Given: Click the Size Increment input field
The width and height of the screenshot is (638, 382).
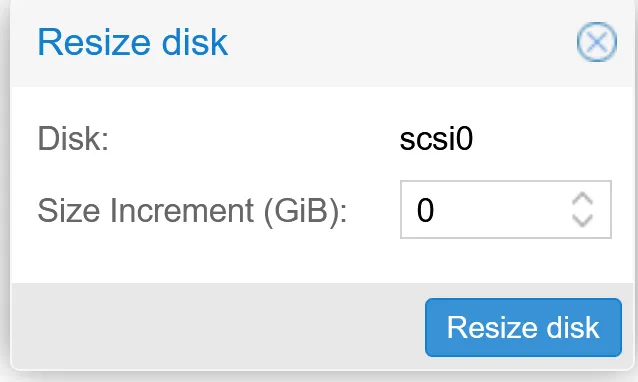Looking at the screenshot, I should click(x=505, y=210).
